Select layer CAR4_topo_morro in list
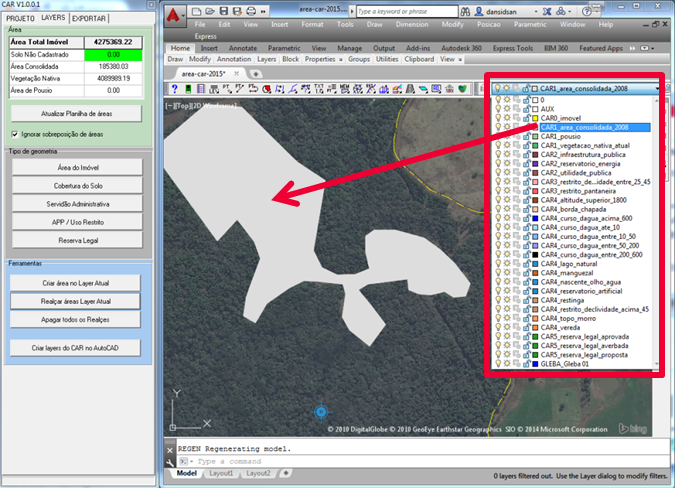Image resolution: width=675 pixels, height=488 pixels. [x=568, y=318]
